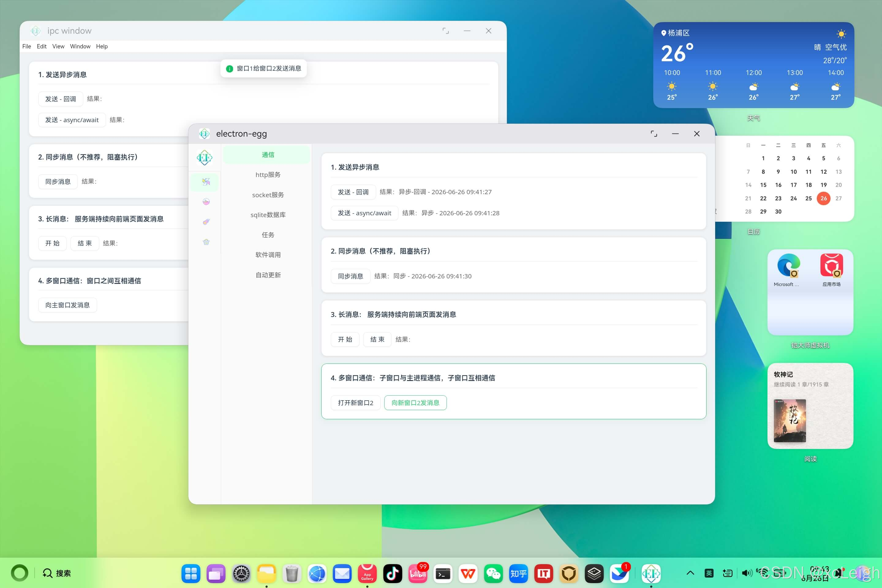Click 同步消息 button in ipc window
Image resolution: width=882 pixels, height=588 pixels.
coord(58,182)
